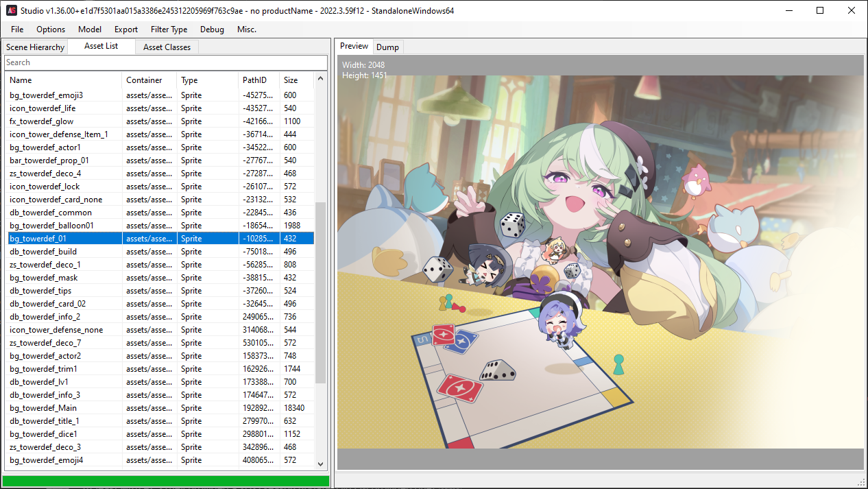
Task: Select asset db_towerdef_dice1
Action: (x=160, y=434)
